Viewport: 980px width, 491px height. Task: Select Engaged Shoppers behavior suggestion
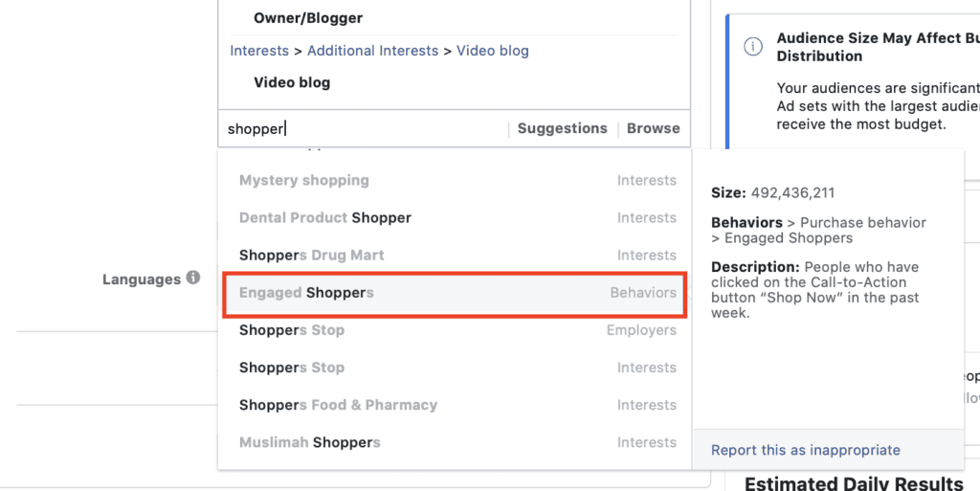pos(455,293)
